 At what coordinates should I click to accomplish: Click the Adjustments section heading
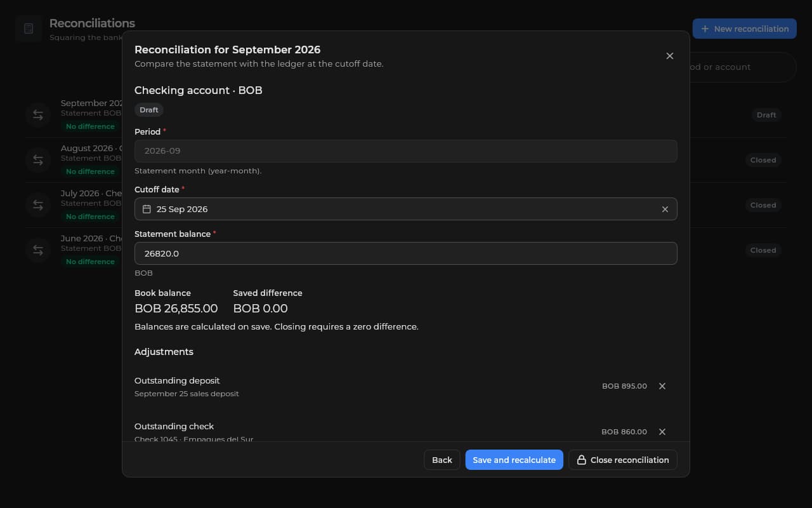tap(164, 352)
